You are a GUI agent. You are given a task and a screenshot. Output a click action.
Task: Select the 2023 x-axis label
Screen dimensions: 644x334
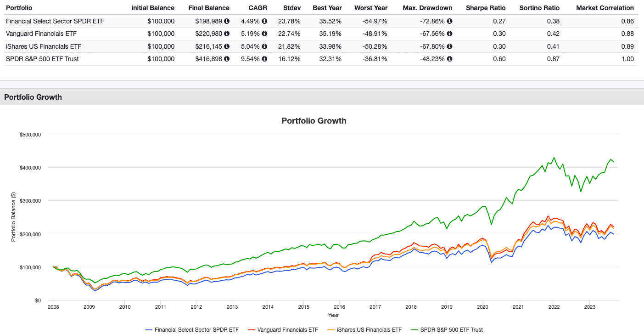590,307
